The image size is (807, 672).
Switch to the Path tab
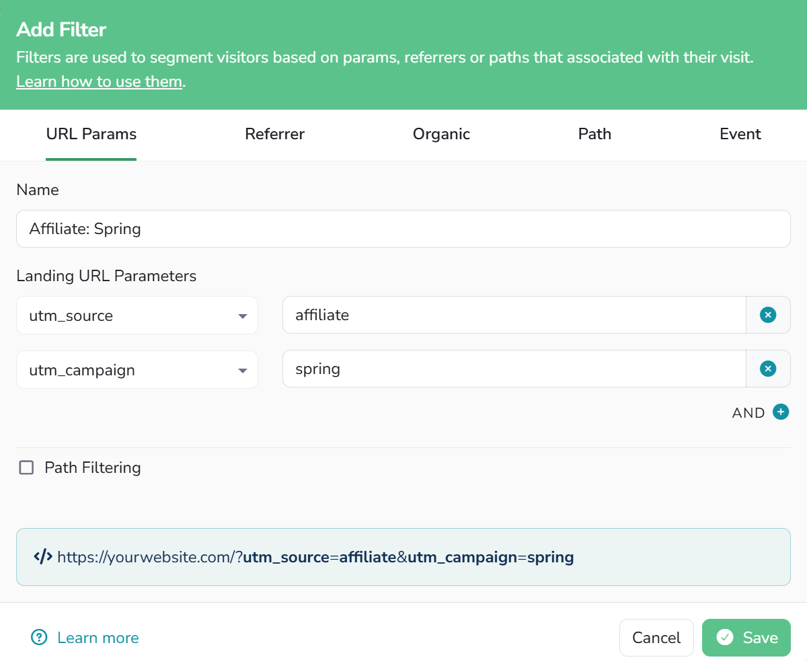click(594, 134)
